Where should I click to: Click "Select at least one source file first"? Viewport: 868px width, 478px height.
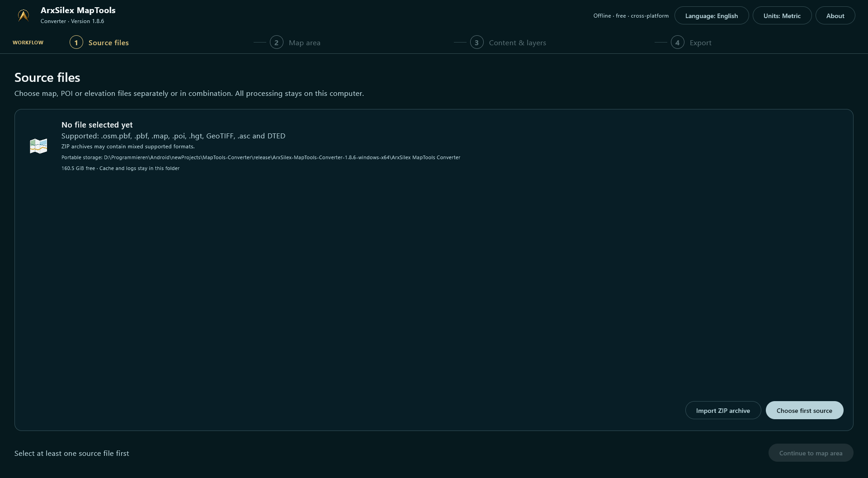point(72,453)
